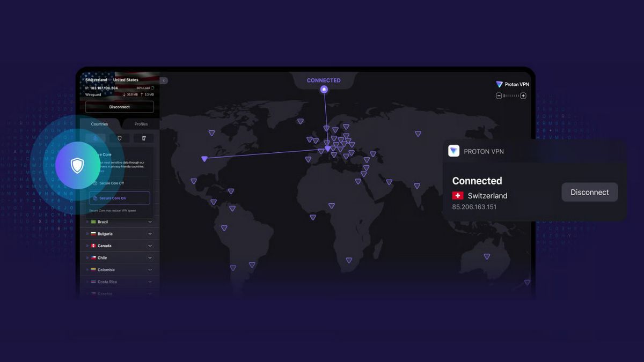Click Disconnect in the left panel
The image size is (644, 362).
pyautogui.click(x=119, y=107)
